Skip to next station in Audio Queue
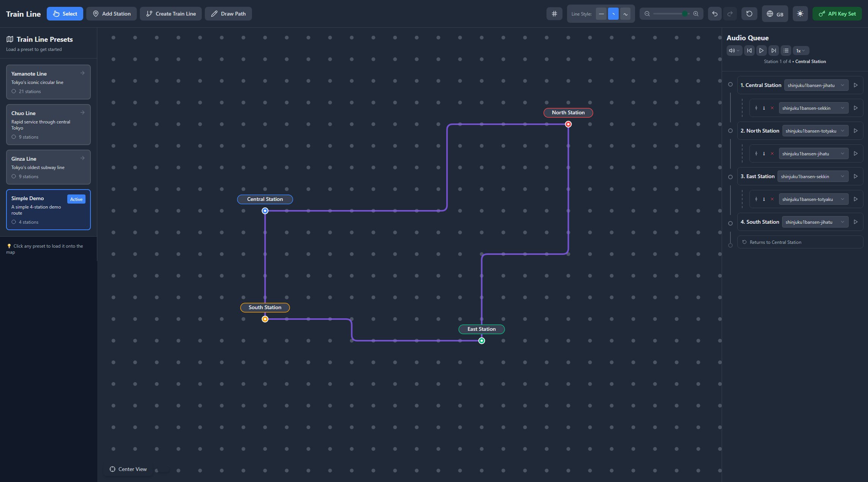The width and height of the screenshot is (868, 482). pos(773,51)
